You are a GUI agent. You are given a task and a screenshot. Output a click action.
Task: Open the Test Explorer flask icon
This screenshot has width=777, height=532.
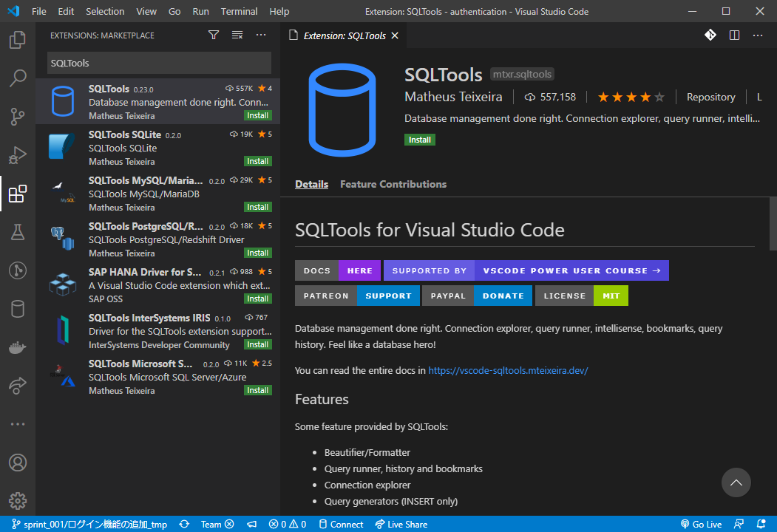tap(18, 232)
